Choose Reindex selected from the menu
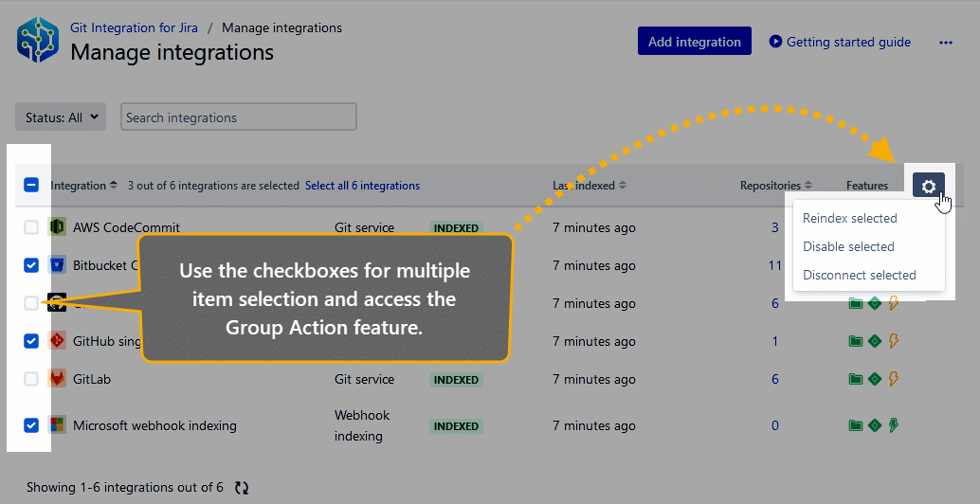This screenshot has height=504, width=980. click(850, 218)
